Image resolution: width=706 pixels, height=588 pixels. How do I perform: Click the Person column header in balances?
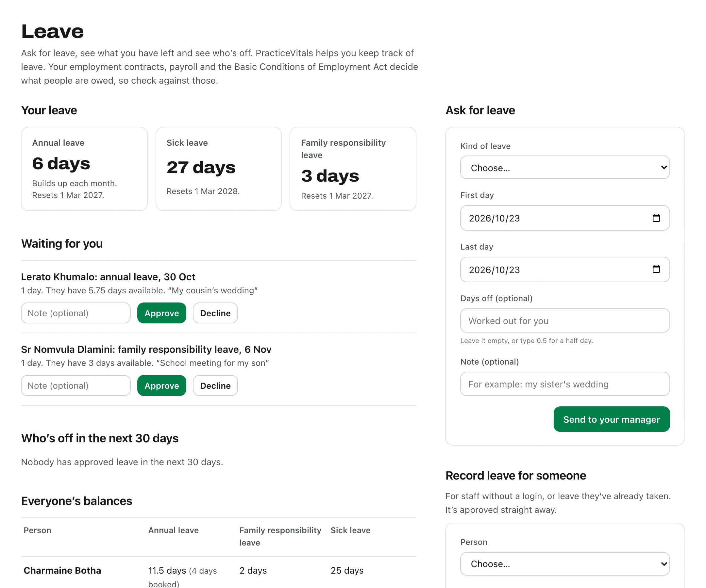tap(37, 530)
